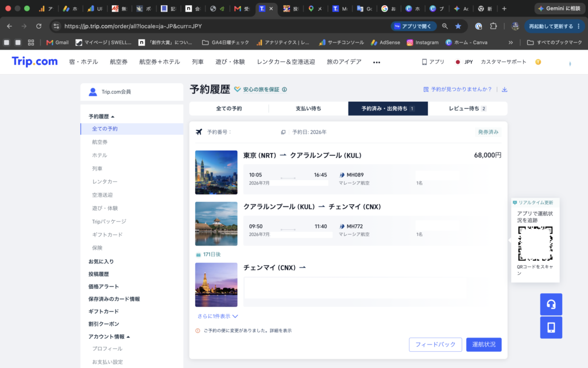The width and height of the screenshot is (588, 368).
Task: Open customer support headset floating button
Action: [x=551, y=304]
